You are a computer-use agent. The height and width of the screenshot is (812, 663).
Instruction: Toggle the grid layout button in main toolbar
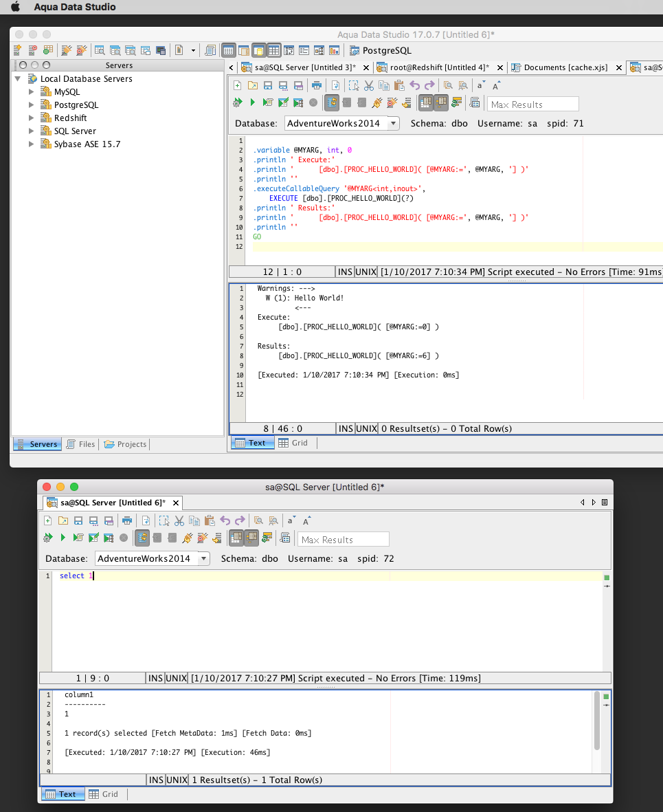[x=274, y=50]
